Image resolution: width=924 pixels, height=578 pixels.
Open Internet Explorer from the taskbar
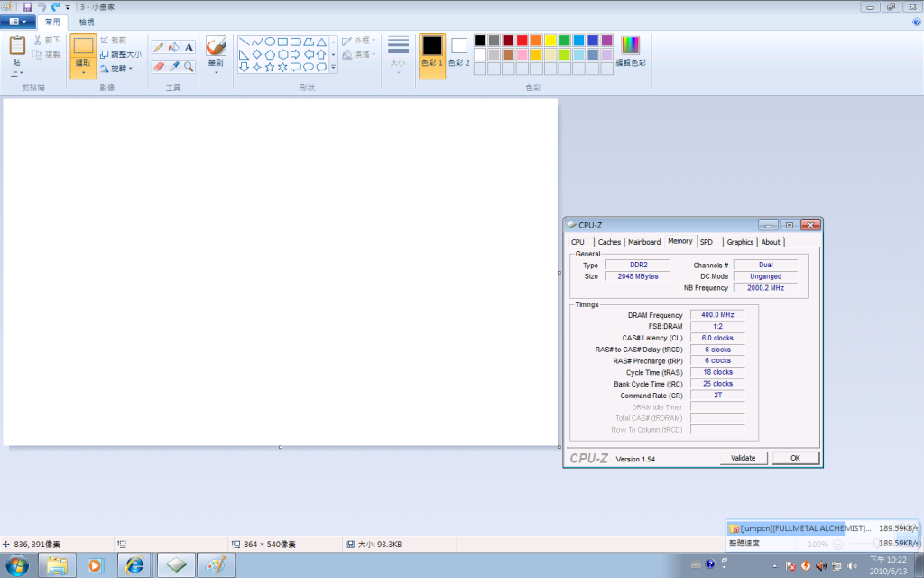coord(135,565)
